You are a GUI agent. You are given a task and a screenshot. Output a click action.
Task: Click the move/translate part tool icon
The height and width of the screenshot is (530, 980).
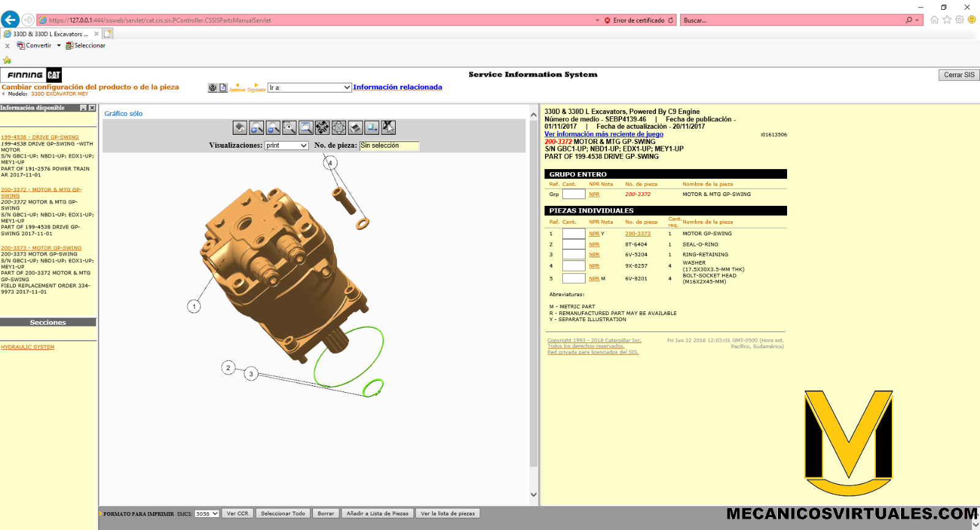[372, 127]
